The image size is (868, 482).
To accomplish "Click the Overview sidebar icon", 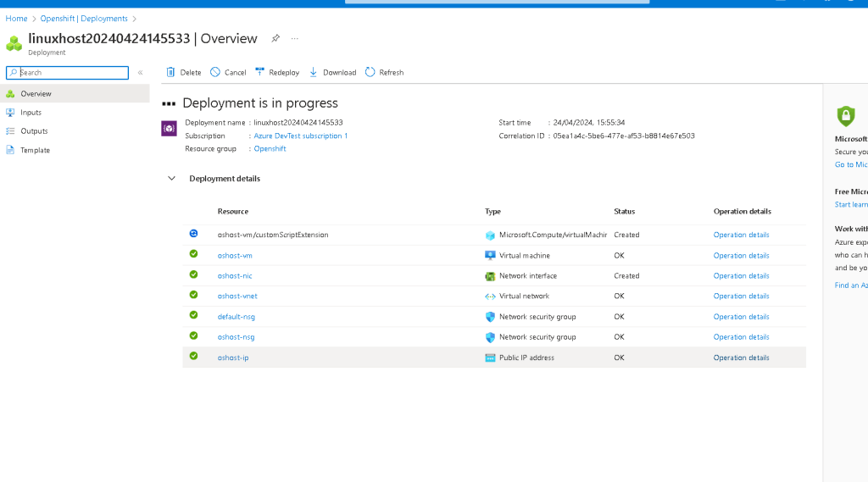I will click(x=10, y=93).
